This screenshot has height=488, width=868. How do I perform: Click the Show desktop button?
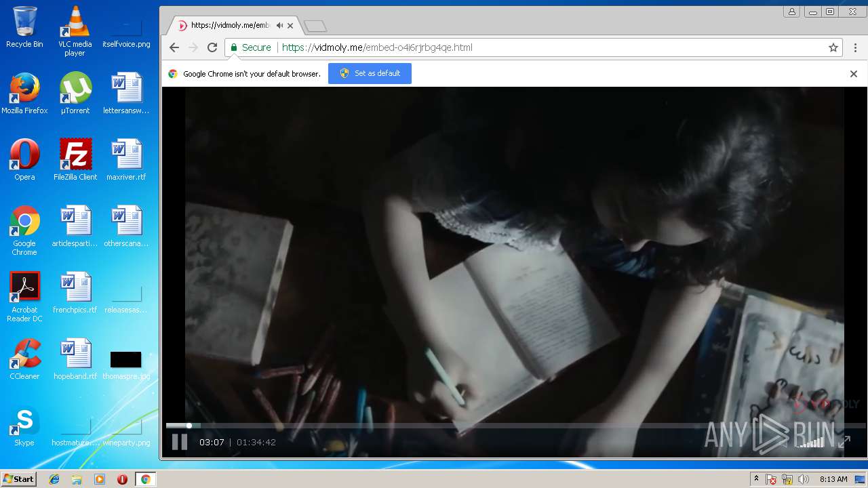(860, 479)
